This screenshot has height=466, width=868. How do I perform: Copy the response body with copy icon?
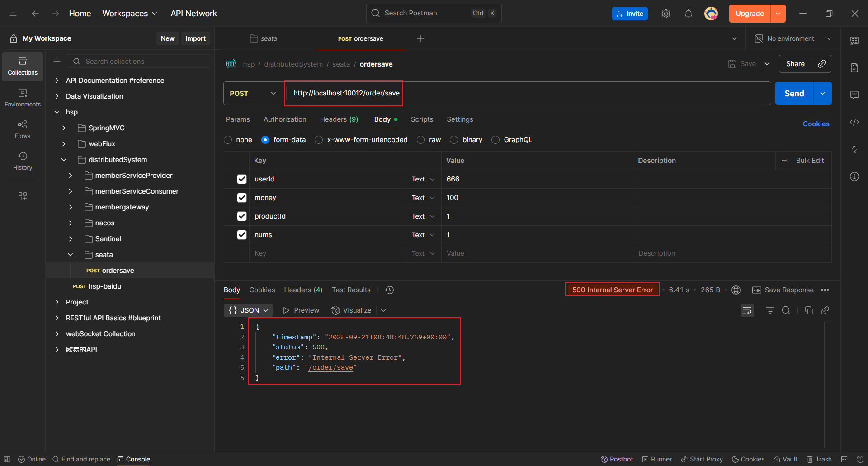tap(809, 310)
